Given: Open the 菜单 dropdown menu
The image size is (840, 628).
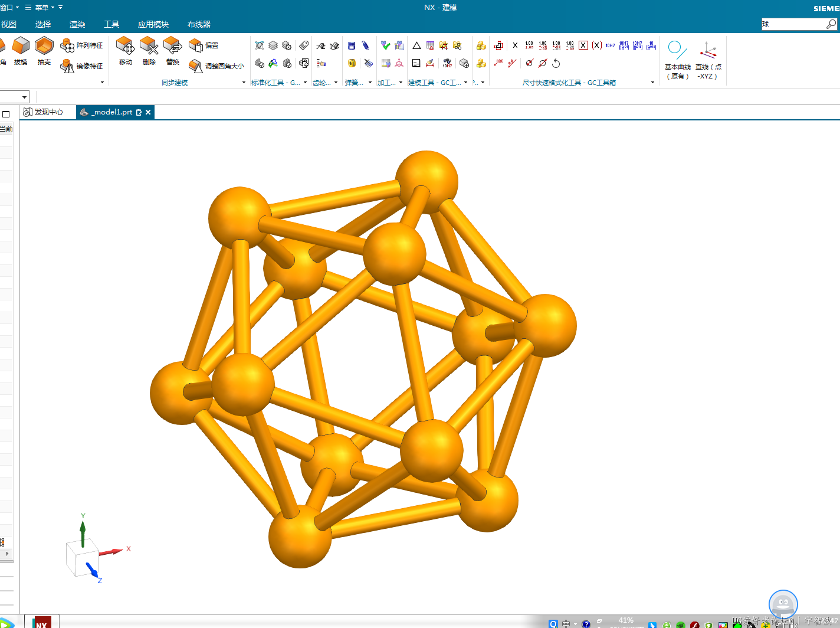Looking at the screenshot, I should (x=40, y=8).
